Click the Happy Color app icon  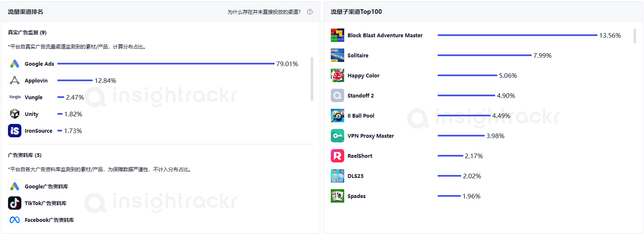pos(337,75)
